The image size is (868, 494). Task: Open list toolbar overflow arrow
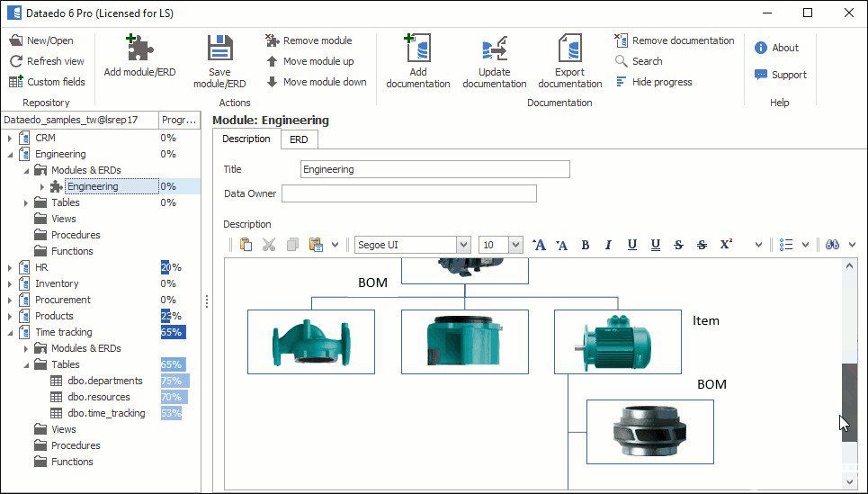(x=805, y=244)
